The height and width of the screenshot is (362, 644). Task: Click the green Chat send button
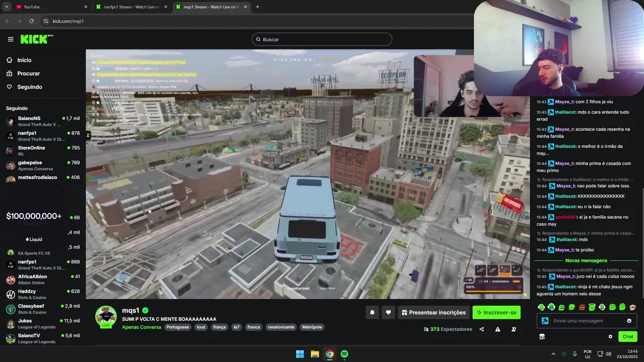coord(628,337)
